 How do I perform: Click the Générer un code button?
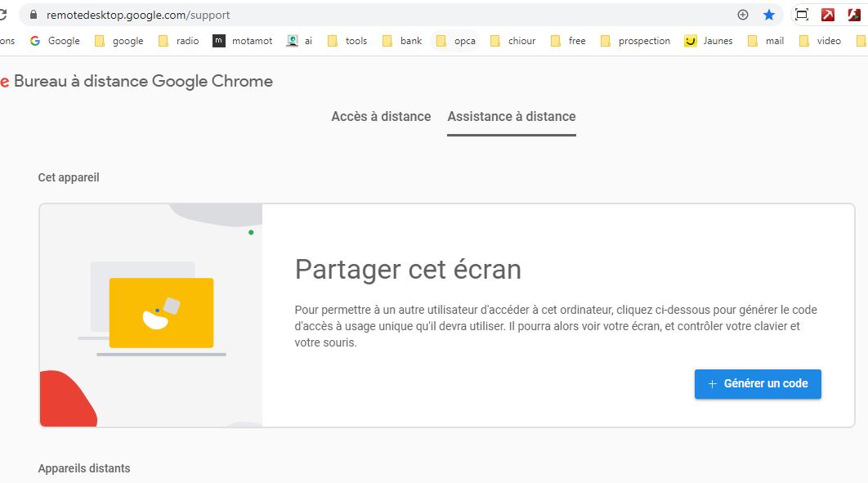[x=758, y=384]
